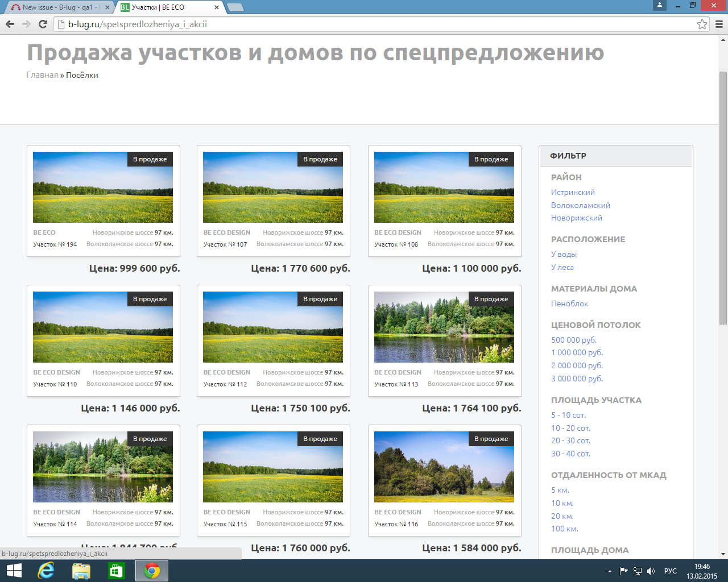The height and width of the screenshot is (582, 728).
Task: Open the Chrome hamburger menu
Action: coord(719,24)
